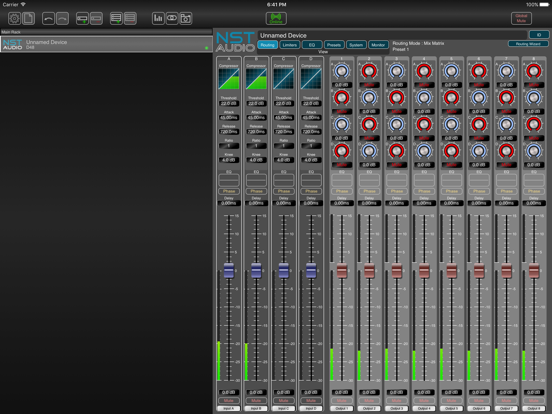Viewport: 552px width, 414px height.
Task: Remove rack using red minus icon
Action: [130, 18]
